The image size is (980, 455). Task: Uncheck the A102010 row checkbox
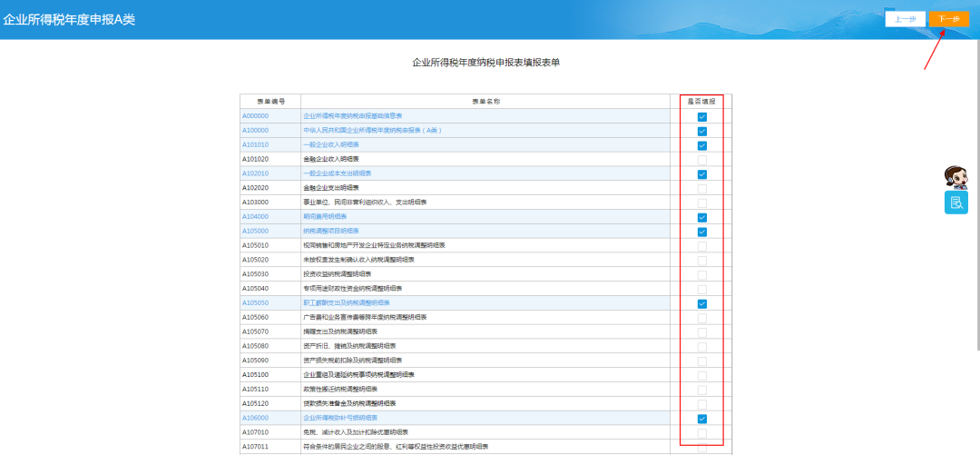click(x=701, y=174)
